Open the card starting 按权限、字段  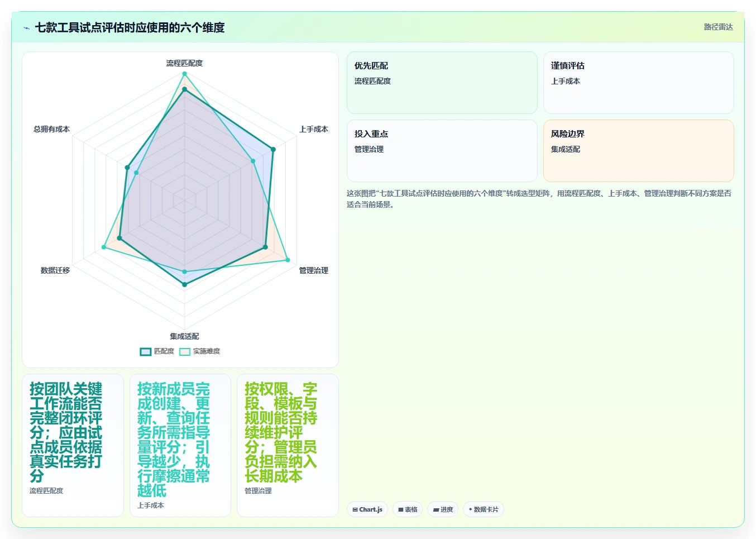coord(288,445)
